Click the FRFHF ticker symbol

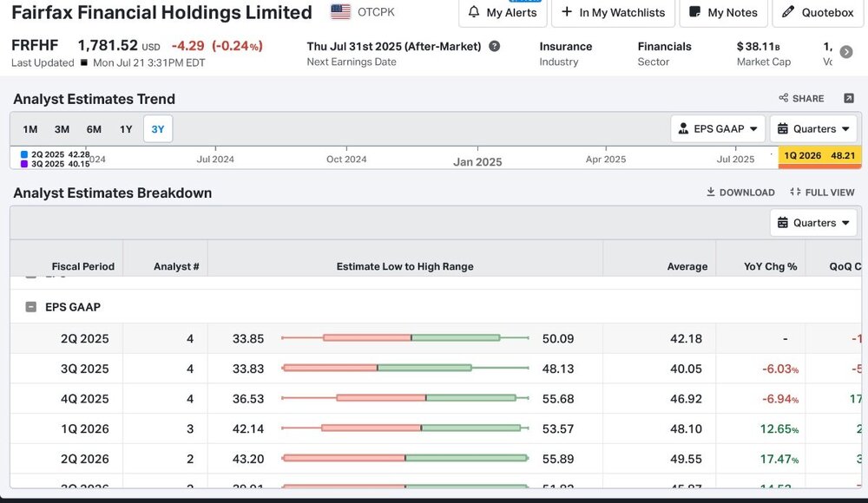coord(35,45)
